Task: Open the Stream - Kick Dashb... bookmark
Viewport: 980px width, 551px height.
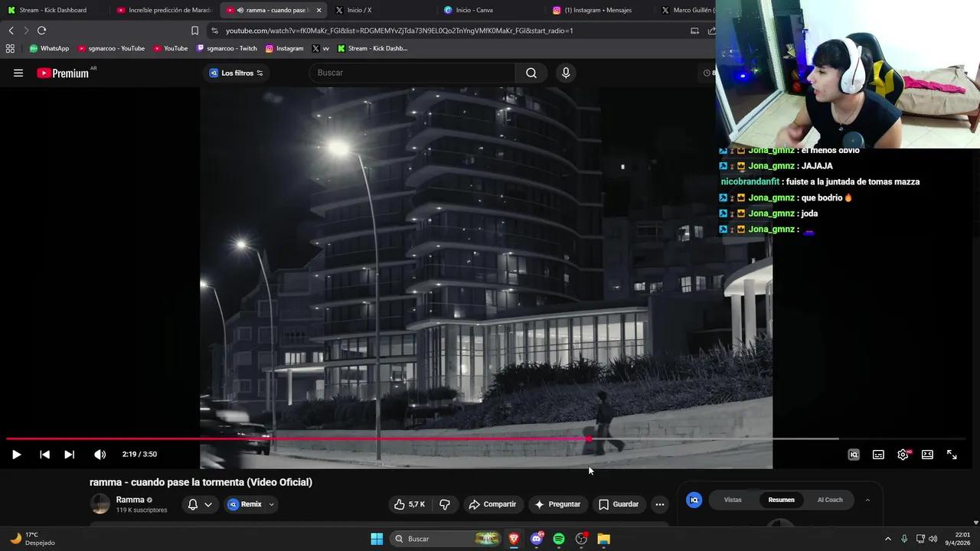Action: 372,48
